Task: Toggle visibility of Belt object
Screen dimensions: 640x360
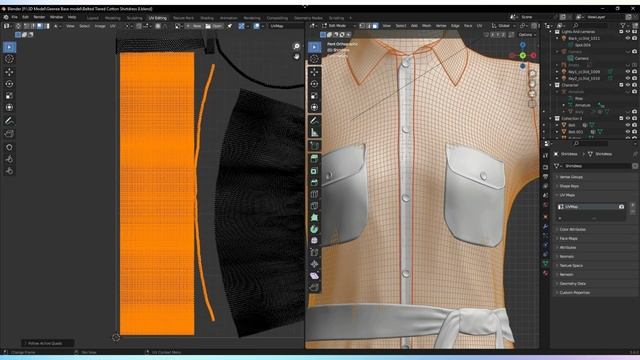Action: [628, 125]
